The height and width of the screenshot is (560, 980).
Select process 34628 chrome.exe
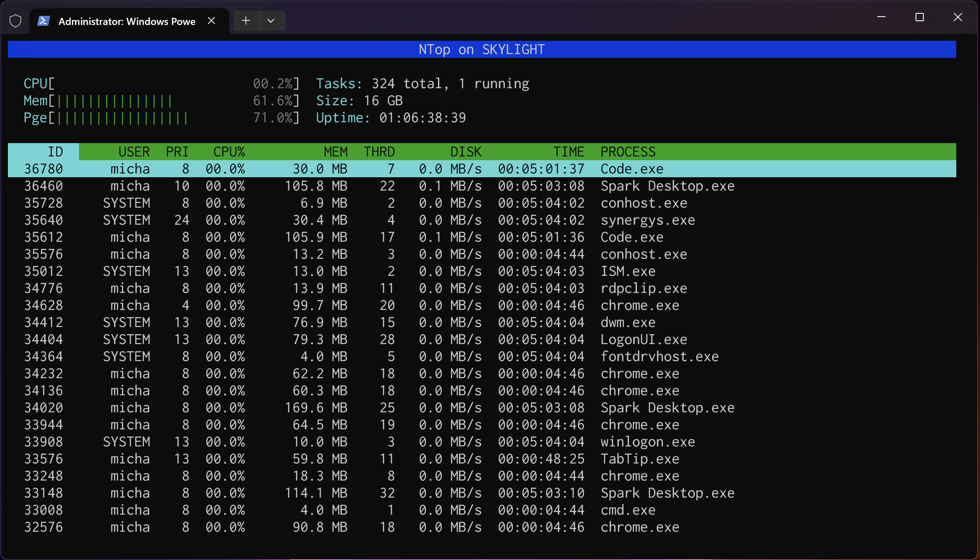482,305
